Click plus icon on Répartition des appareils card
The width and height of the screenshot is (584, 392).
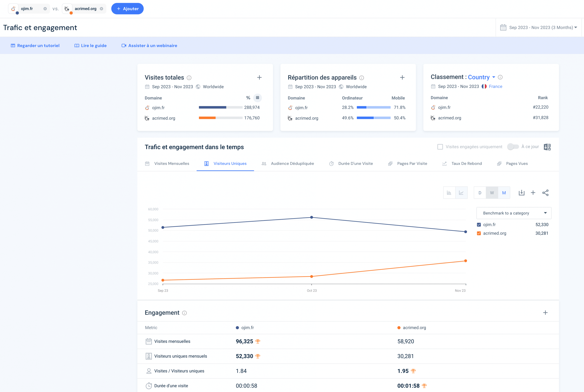point(402,78)
